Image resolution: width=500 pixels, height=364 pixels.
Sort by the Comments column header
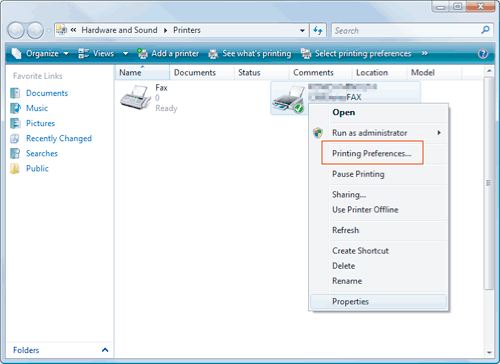(321, 72)
